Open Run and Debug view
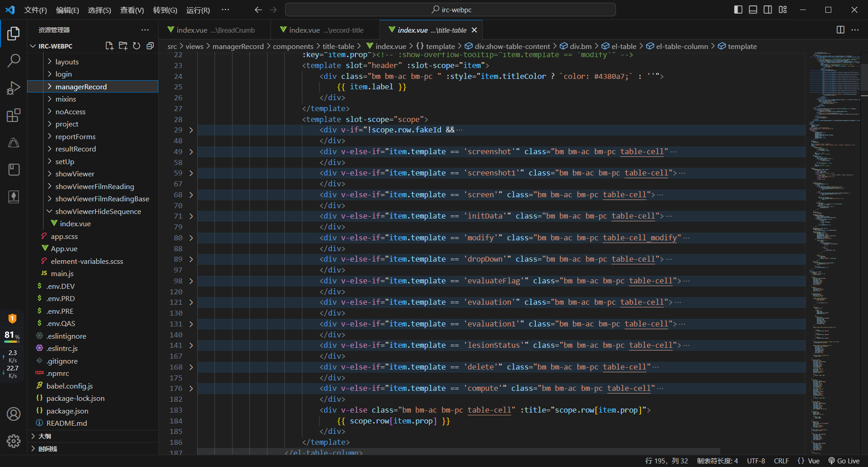The image size is (868, 467). point(14,88)
